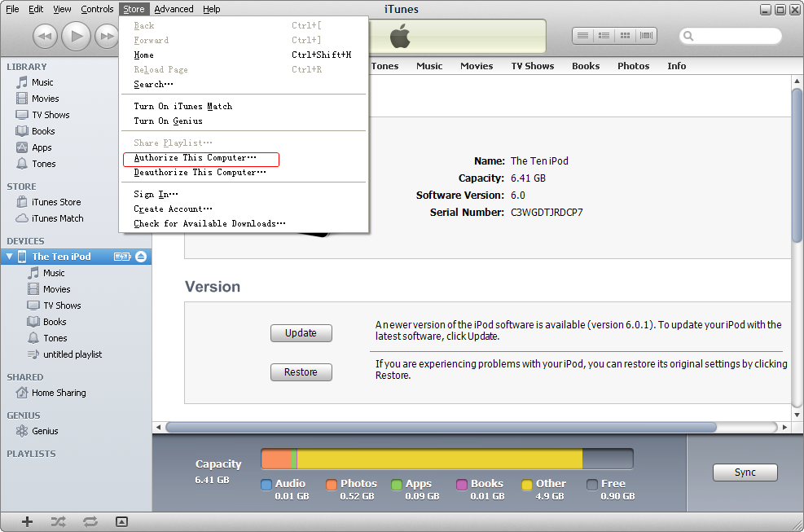Viewport: 804px width, 532px height.
Task: Open Books under The Ten iPod
Action: tap(55, 322)
